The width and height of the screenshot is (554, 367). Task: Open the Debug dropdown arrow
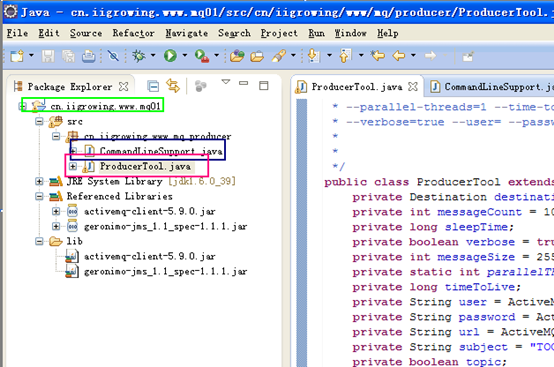(153, 55)
